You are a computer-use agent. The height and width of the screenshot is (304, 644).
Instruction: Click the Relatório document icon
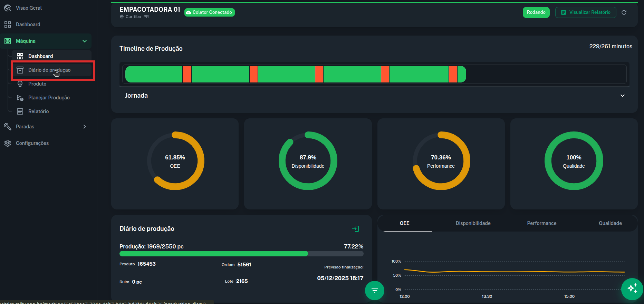[x=20, y=111]
